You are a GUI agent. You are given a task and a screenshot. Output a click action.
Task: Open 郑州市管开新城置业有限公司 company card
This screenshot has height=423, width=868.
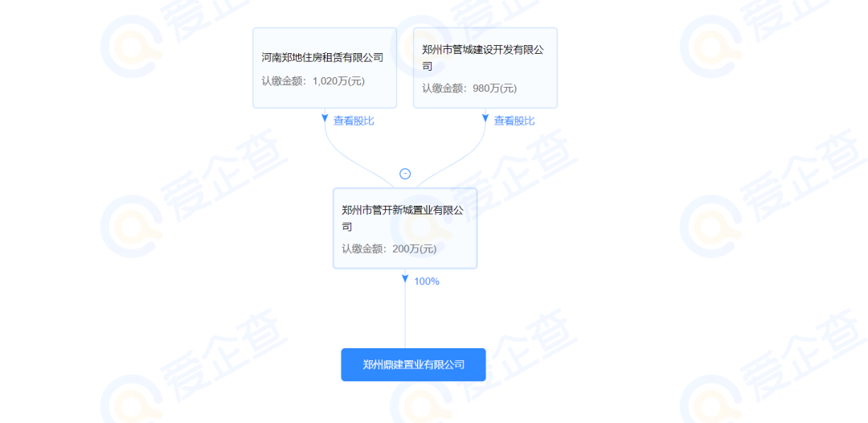tap(405, 228)
